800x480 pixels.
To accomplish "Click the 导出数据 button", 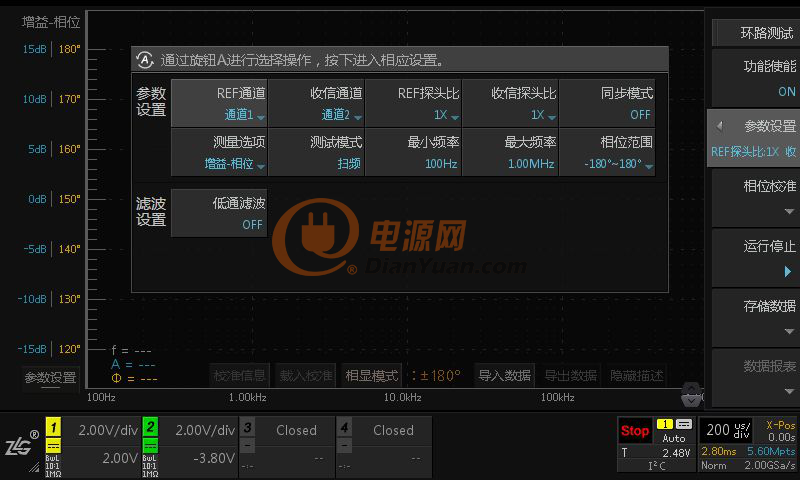I will pyautogui.click(x=570, y=376).
